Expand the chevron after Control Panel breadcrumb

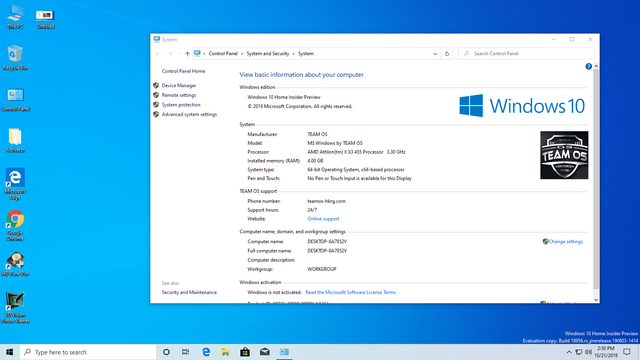tap(242, 53)
